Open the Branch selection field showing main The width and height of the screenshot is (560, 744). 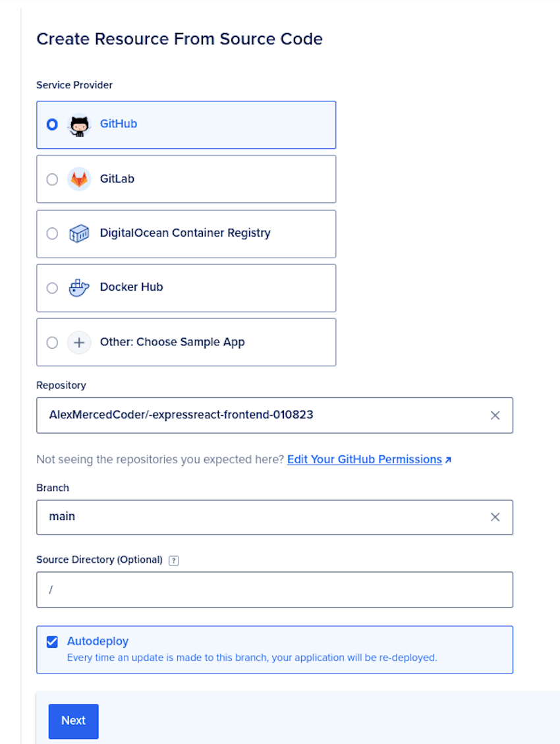(264, 517)
